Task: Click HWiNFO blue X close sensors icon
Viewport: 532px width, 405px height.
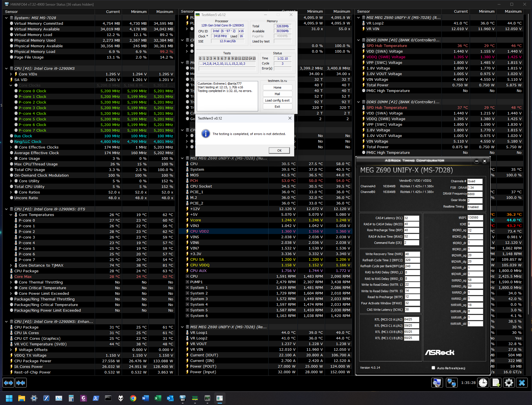Action: pos(522,383)
